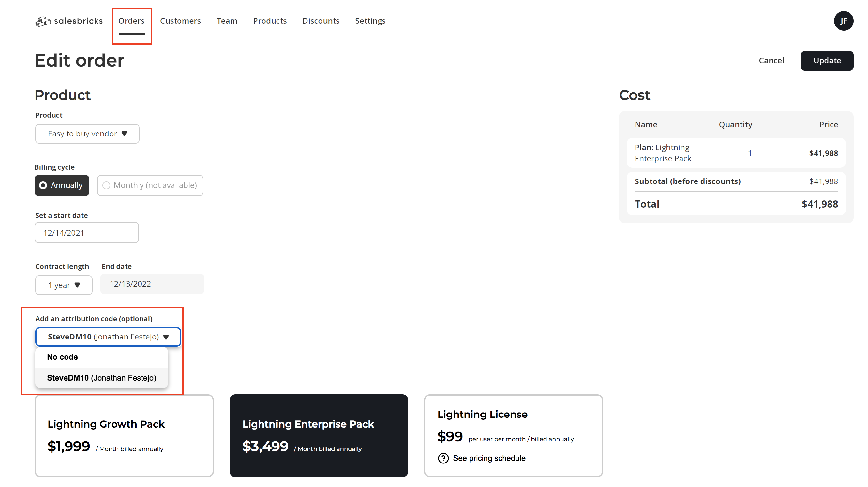Open the Discounts tab
868x487 pixels.
[x=321, y=21]
